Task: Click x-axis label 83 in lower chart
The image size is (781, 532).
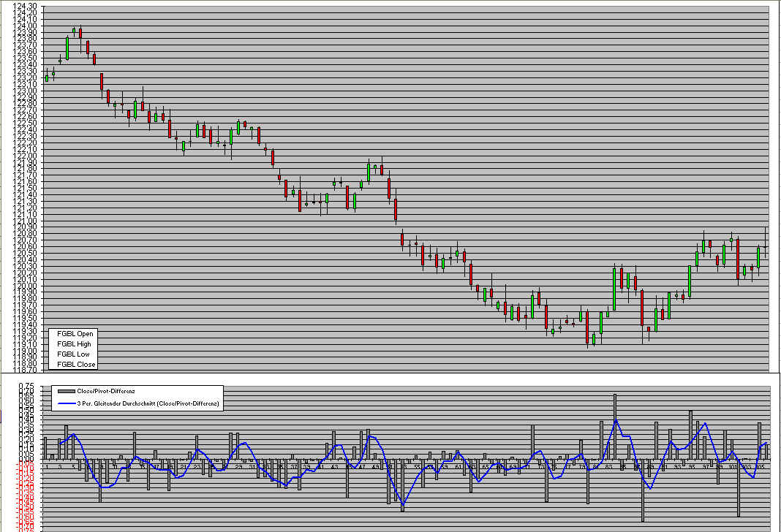Action: tap(608, 467)
